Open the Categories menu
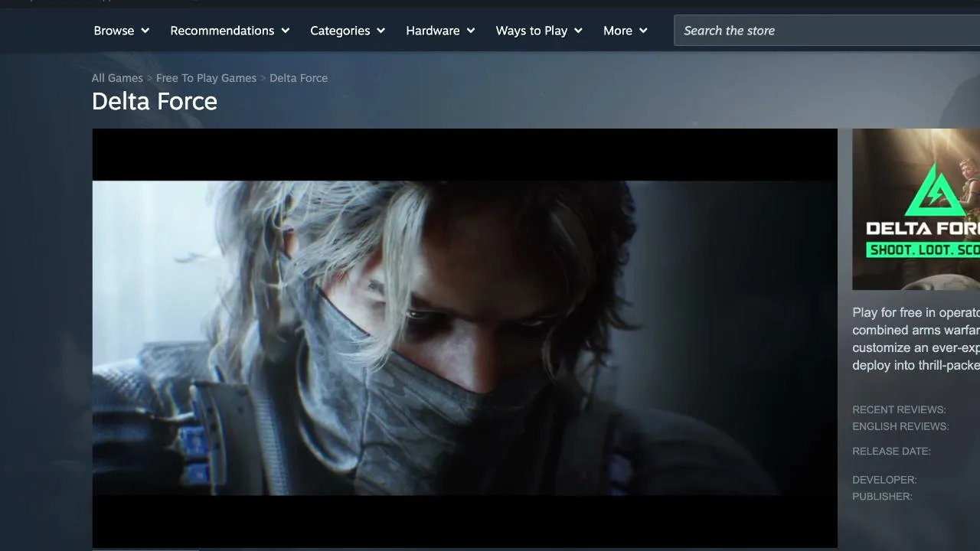The width and height of the screenshot is (980, 551). (348, 31)
